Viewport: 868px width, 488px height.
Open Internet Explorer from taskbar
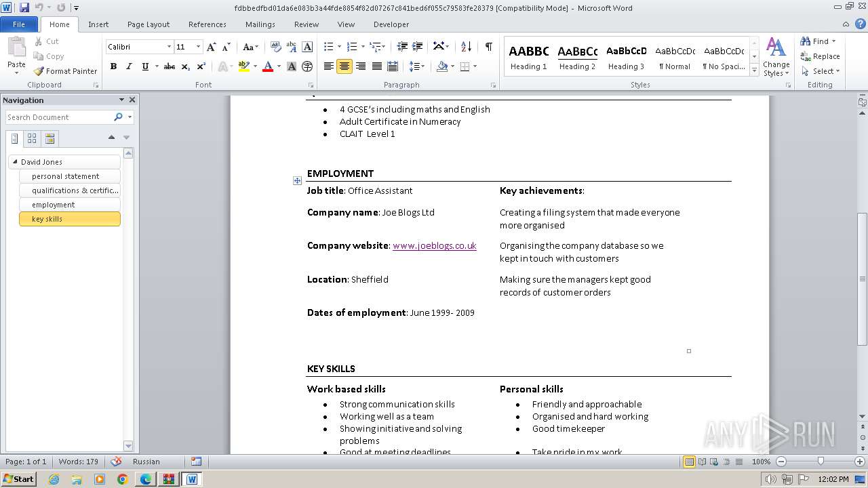click(54, 479)
